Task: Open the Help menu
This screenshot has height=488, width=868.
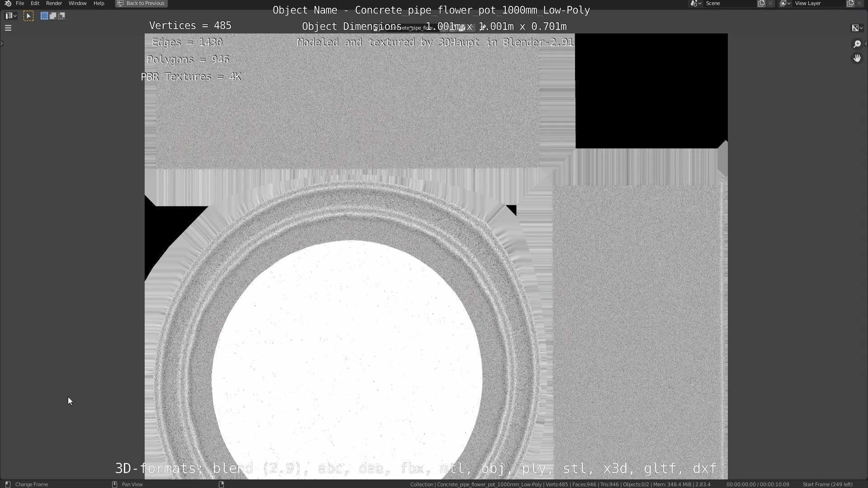Action: click(x=99, y=3)
